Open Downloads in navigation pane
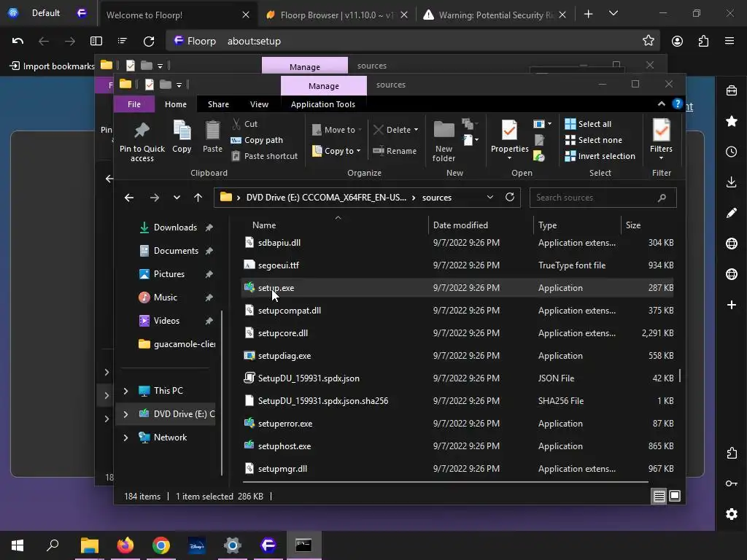 click(175, 227)
